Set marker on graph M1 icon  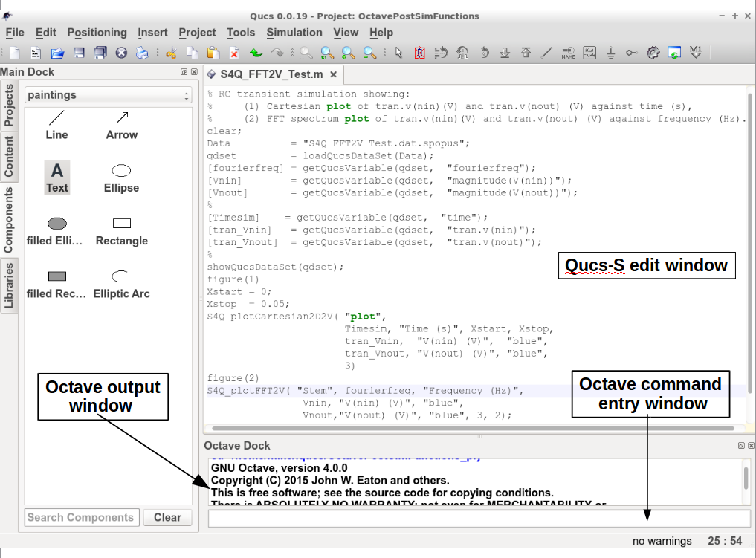click(695, 53)
